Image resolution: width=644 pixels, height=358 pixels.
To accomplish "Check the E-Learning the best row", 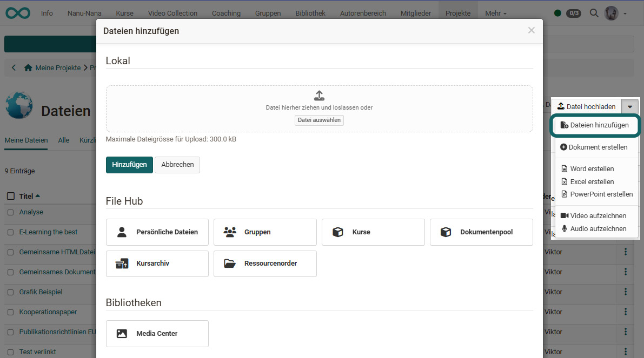I will [11, 232].
